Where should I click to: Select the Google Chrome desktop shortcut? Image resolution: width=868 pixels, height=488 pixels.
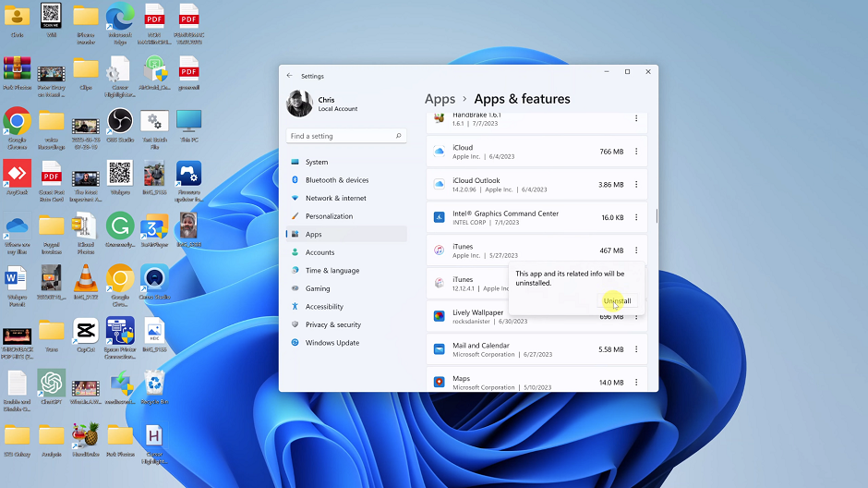[x=18, y=128]
